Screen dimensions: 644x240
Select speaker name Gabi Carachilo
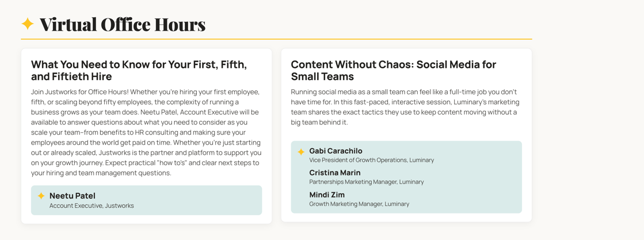336,151
